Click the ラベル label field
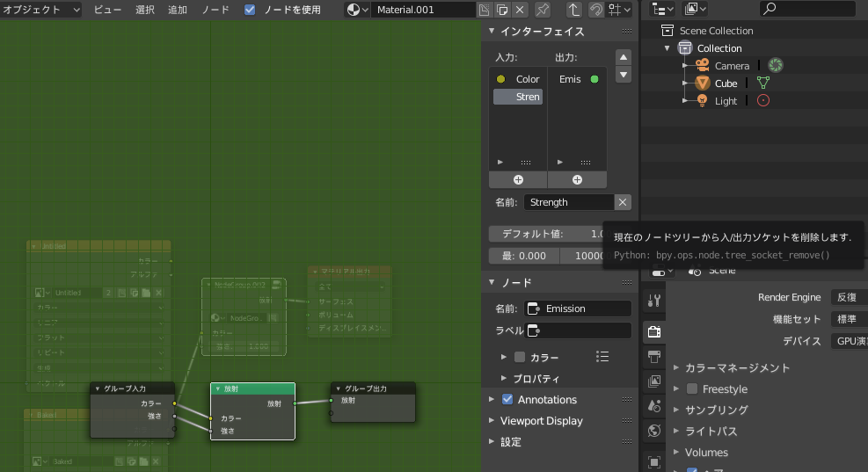Viewport: 868px width, 472px height. pyautogui.click(x=578, y=330)
